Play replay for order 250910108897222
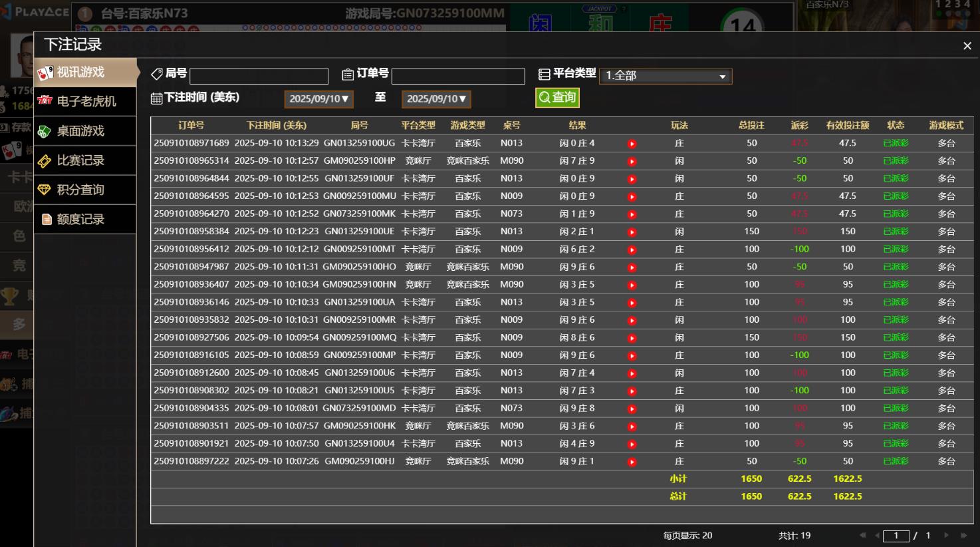The width and height of the screenshot is (980, 547). tap(632, 462)
